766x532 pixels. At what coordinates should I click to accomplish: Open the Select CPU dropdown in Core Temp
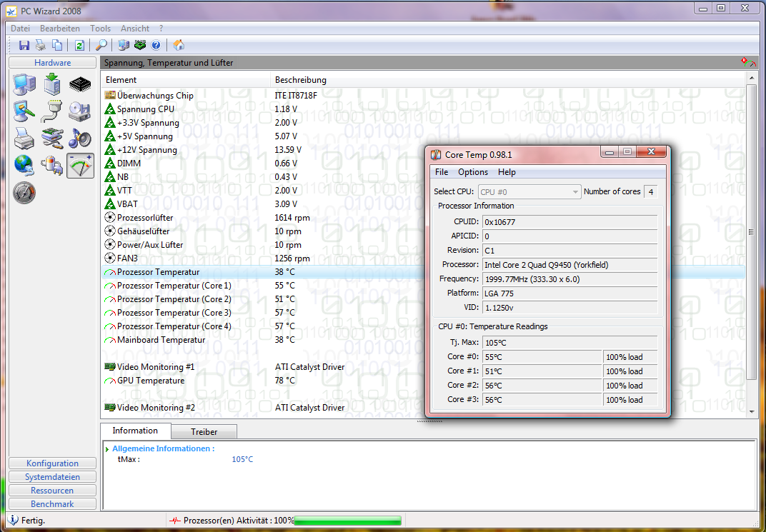[x=529, y=192]
